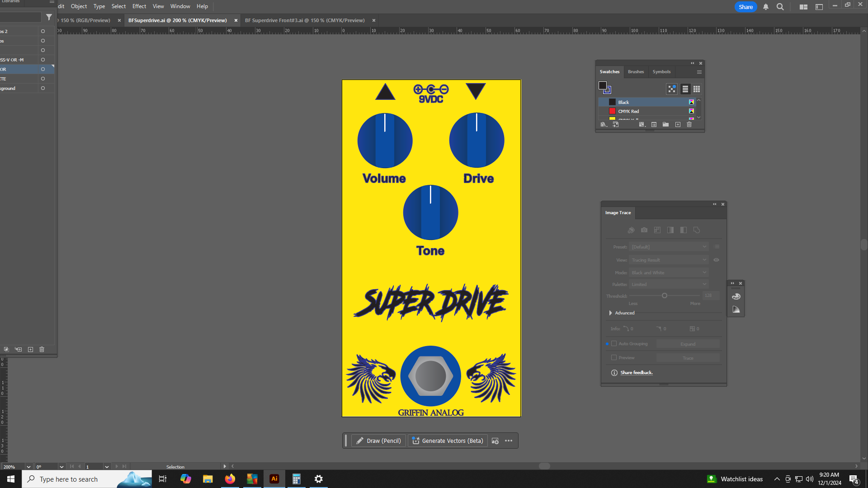This screenshot has width=868, height=488.
Task: Switch to BF Superdrive Front#3.ai document tab
Action: pyautogui.click(x=305, y=20)
